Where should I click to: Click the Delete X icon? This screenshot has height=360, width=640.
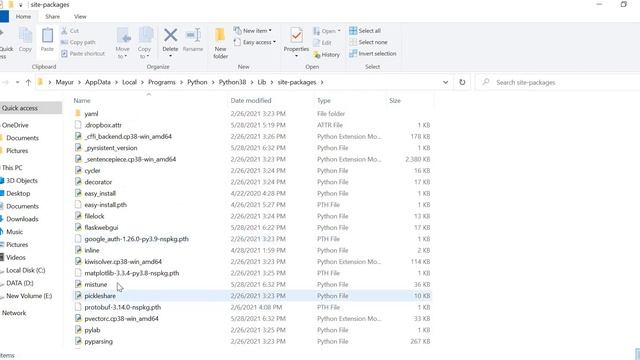click(x=171, y=35)
